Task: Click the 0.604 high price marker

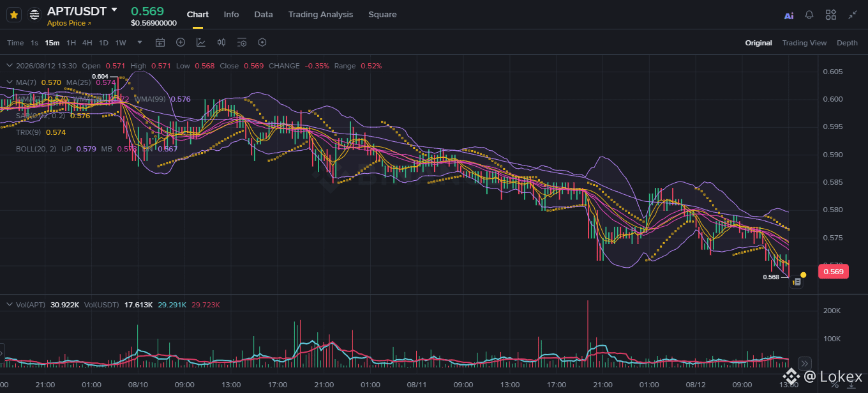Action: coord(100,77)
